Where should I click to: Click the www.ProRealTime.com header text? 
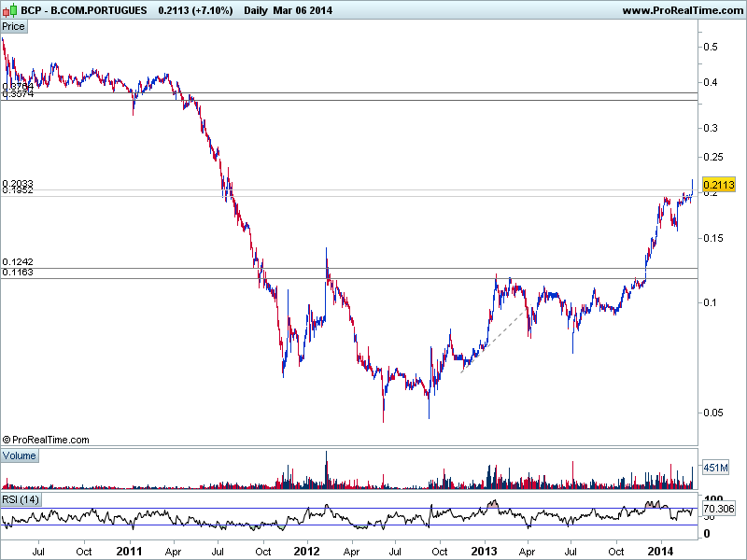683,10
